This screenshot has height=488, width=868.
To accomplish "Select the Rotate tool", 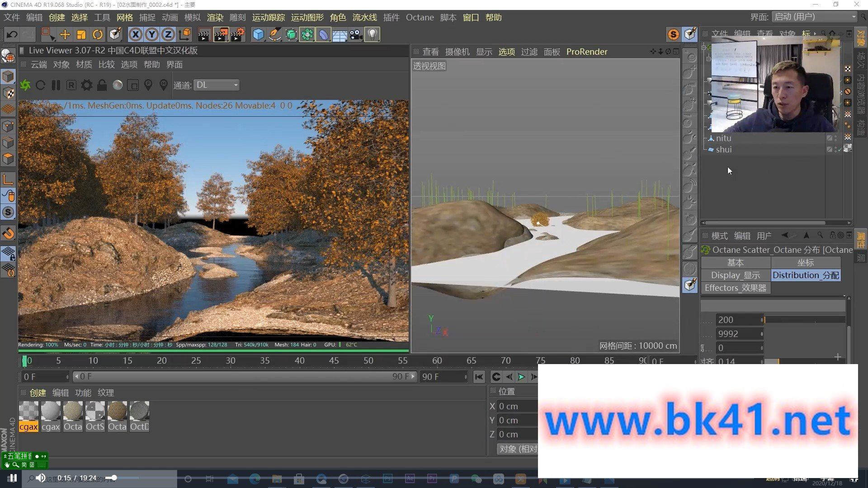I will point(98,34).
